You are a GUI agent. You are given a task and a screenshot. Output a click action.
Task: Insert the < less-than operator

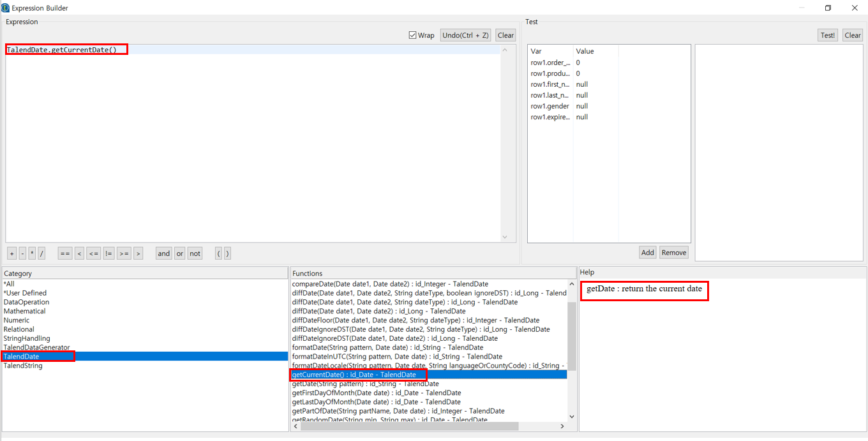pos(80,253)
